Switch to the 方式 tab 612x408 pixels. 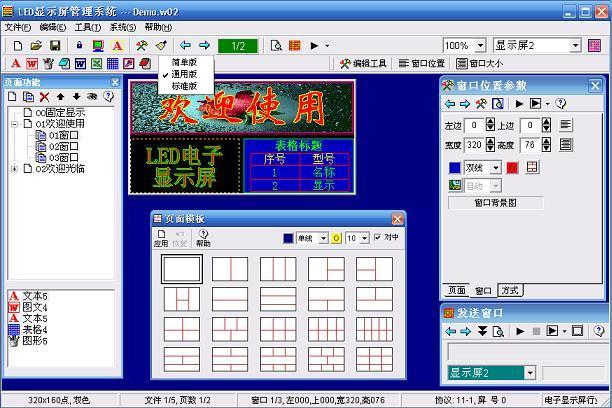[510, 290]
